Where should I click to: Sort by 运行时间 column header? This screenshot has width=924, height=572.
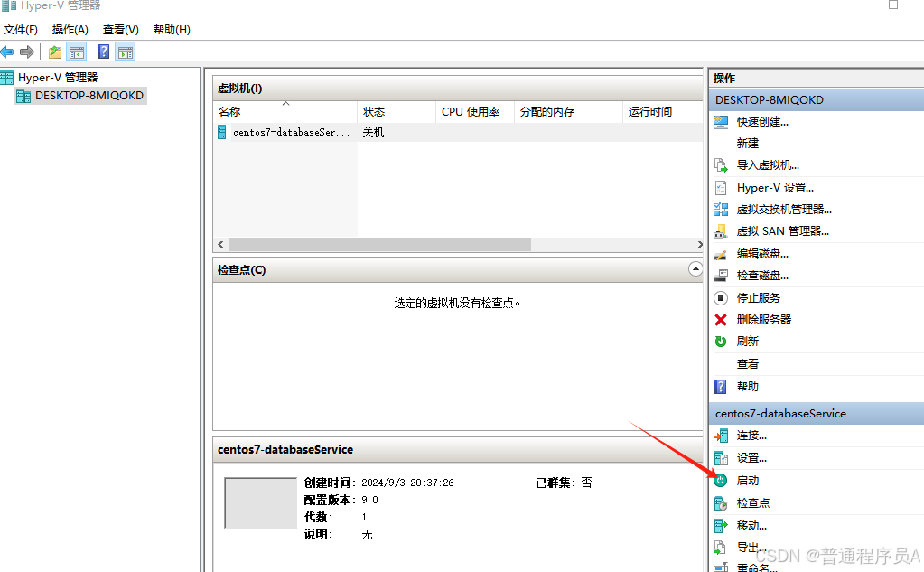[662, 111]
